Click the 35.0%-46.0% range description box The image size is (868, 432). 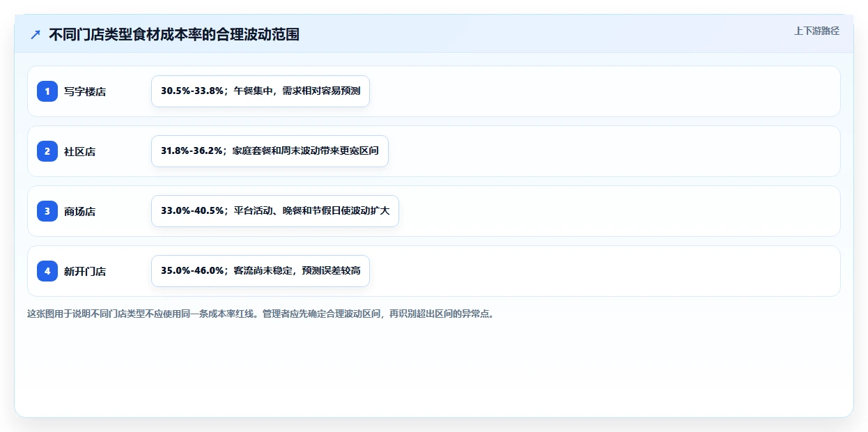261,271
